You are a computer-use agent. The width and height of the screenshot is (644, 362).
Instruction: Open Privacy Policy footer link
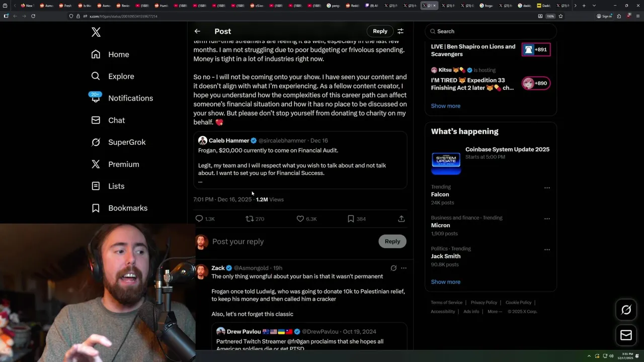click(484, 303)
